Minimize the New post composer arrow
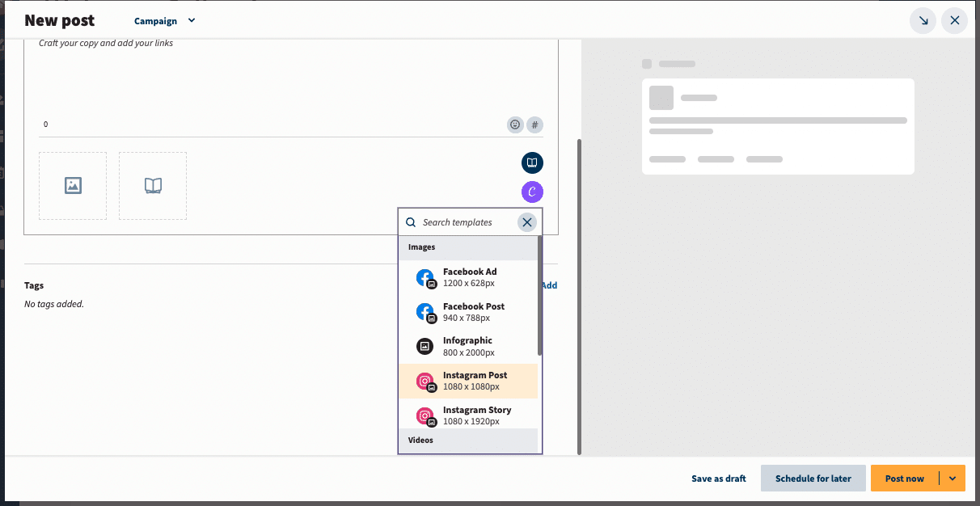Image resolution: width=980 pixels, height=506 pixels. pyautogui.click(x=923, y=20)
